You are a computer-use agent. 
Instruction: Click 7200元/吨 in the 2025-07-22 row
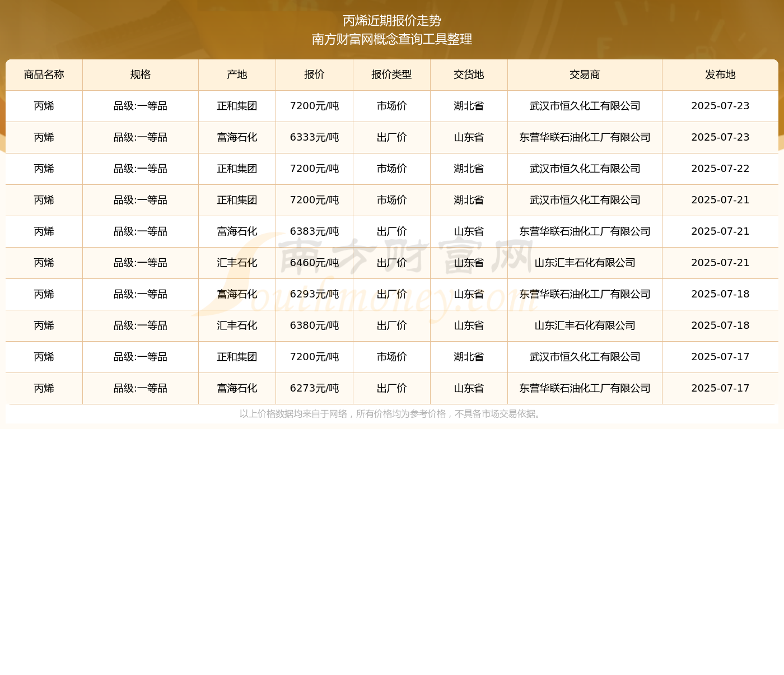click(314, 169)
